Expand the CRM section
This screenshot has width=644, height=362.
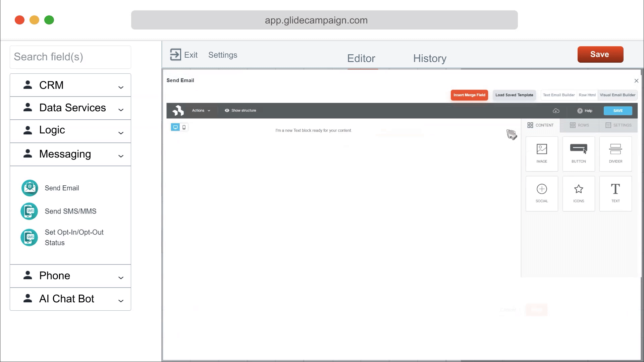click(x=70, y=85)
